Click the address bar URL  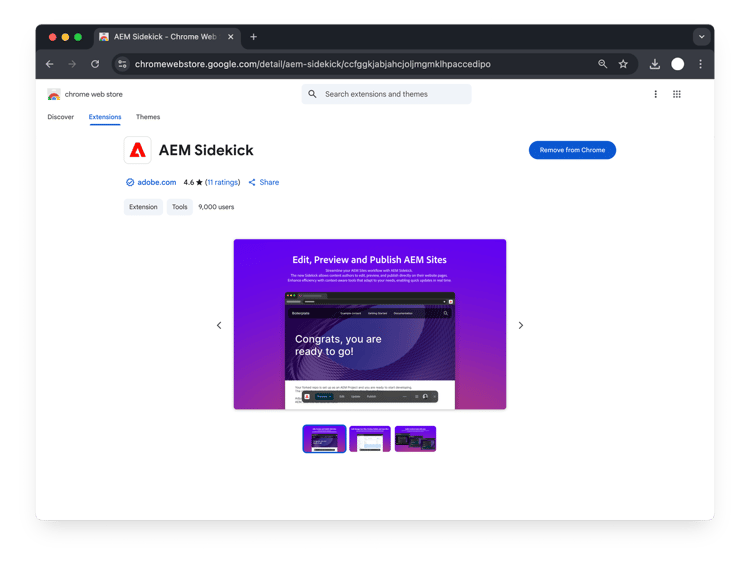312,64
